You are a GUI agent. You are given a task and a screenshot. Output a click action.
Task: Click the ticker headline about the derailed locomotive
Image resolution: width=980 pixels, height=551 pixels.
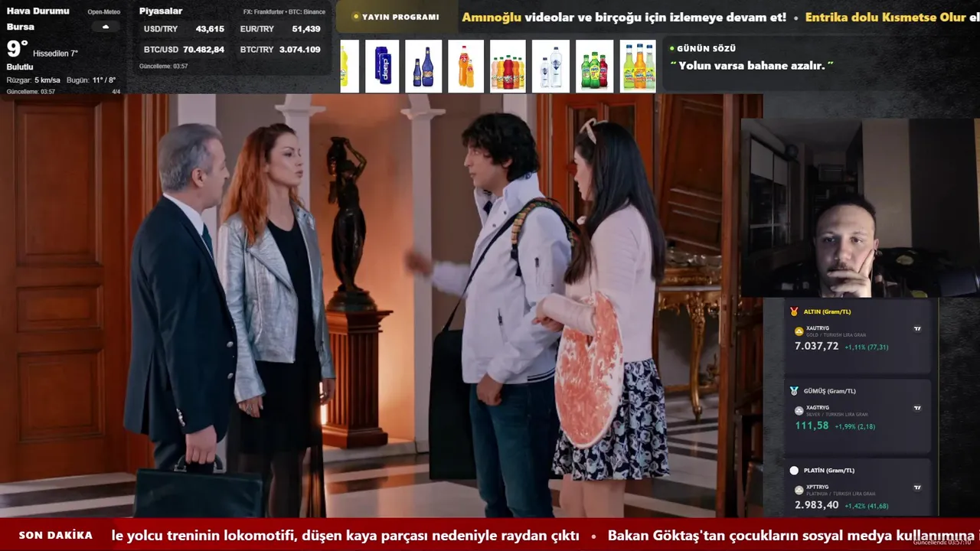pyautogui.click(x=345, y=536)
